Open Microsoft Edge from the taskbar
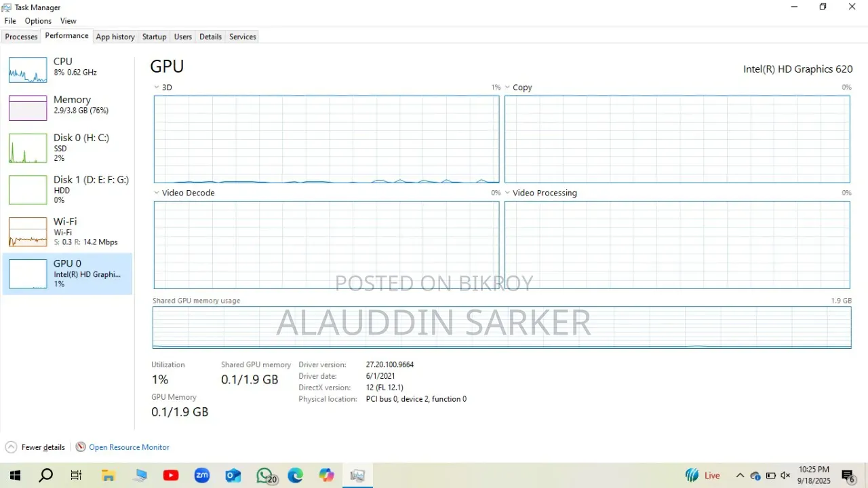 click(x=296, y=476)
